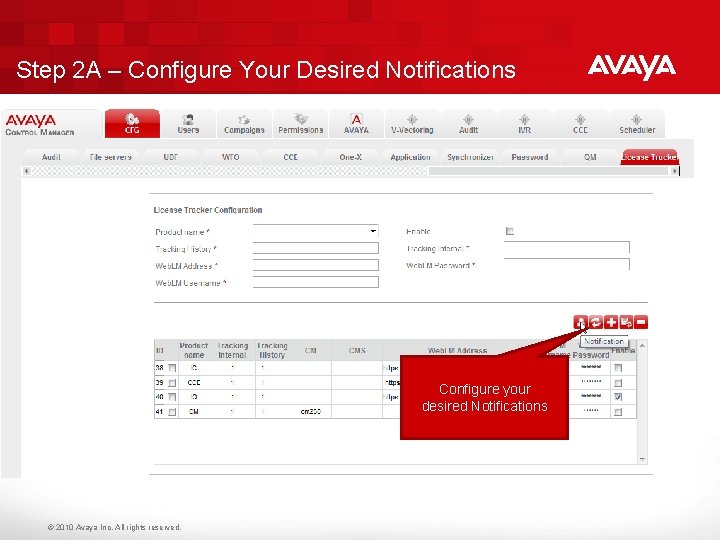The height and width of the screenshot is (540, 720).
Task: Toggle Enable checkbox for row 41
Action: [x=619, y=412]
